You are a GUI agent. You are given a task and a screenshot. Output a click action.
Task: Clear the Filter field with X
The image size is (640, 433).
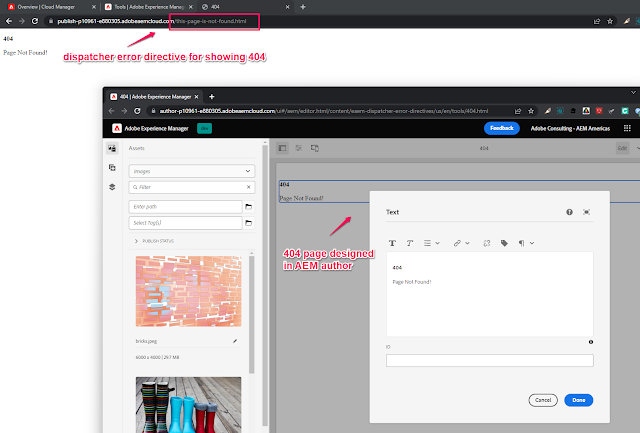[249, 187]
